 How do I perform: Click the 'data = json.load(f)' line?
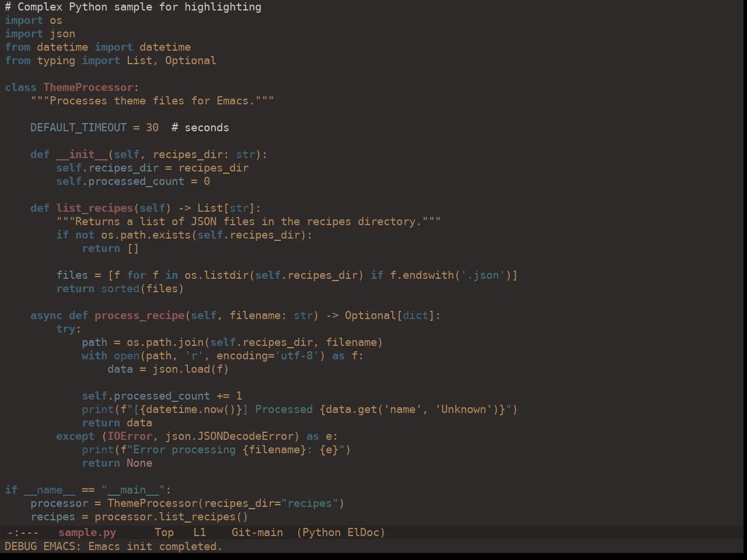click(x=168, y=369)
